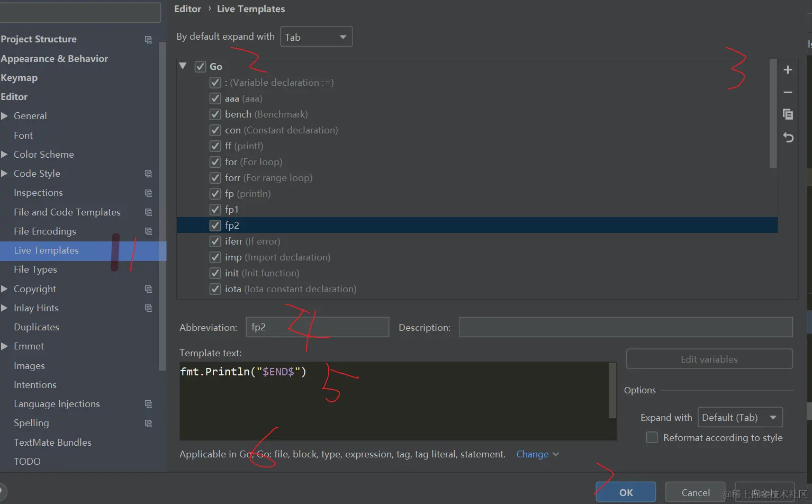Expand the Emmet node
Viewport: 812px width, 504px height.
(x=4, y=346)
